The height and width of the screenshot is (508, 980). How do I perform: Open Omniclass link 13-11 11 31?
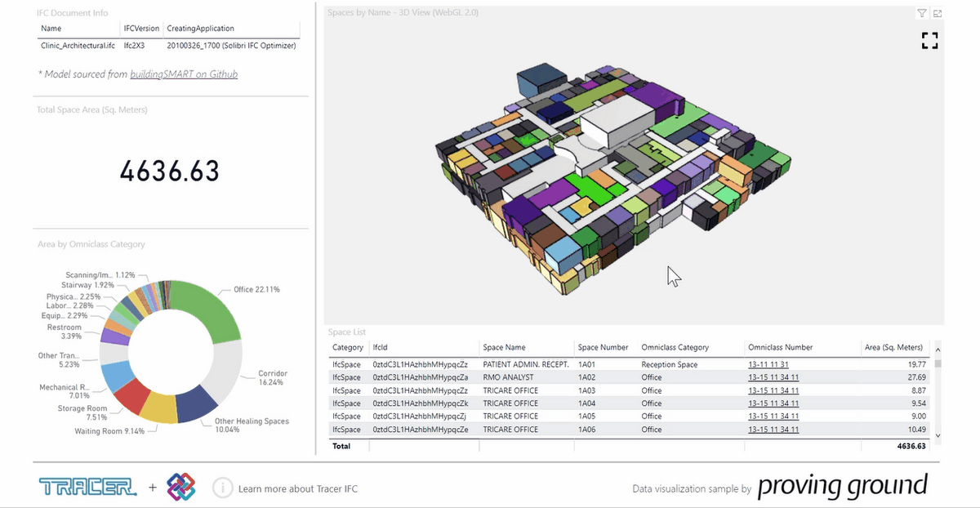pos(768,364)
